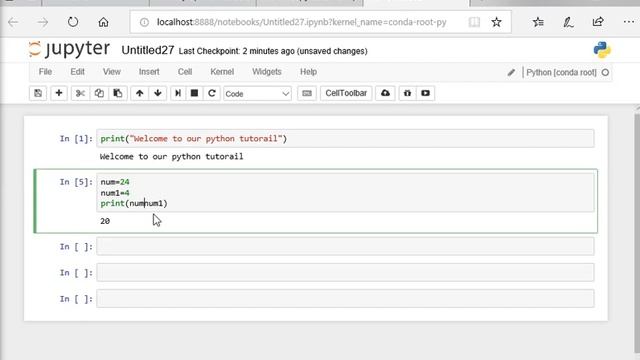This screenshot has width=640, height=360.
Task: Click the CellToolbar button
Action: point(346,93)
